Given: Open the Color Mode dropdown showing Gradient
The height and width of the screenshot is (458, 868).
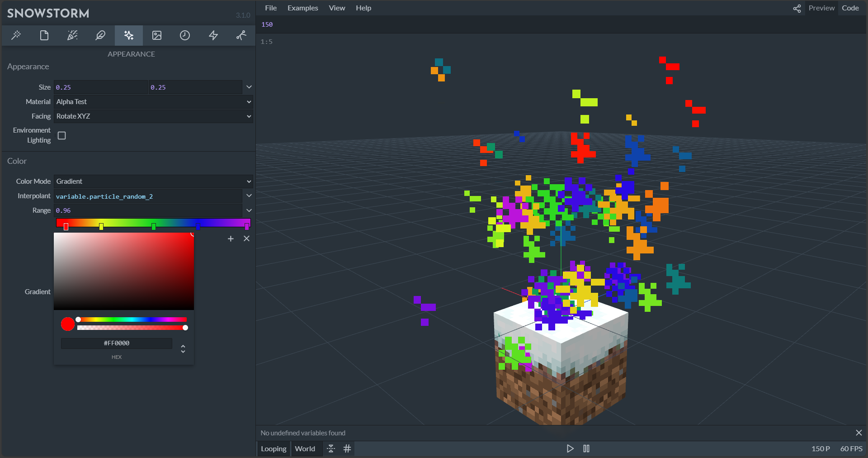Looking at the screenshot, I should pos(153,181).
